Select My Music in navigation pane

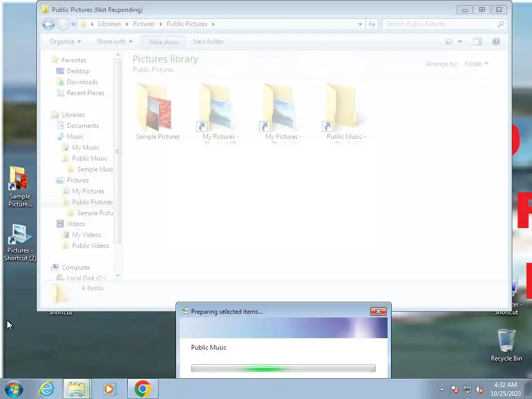coord(86,147)
